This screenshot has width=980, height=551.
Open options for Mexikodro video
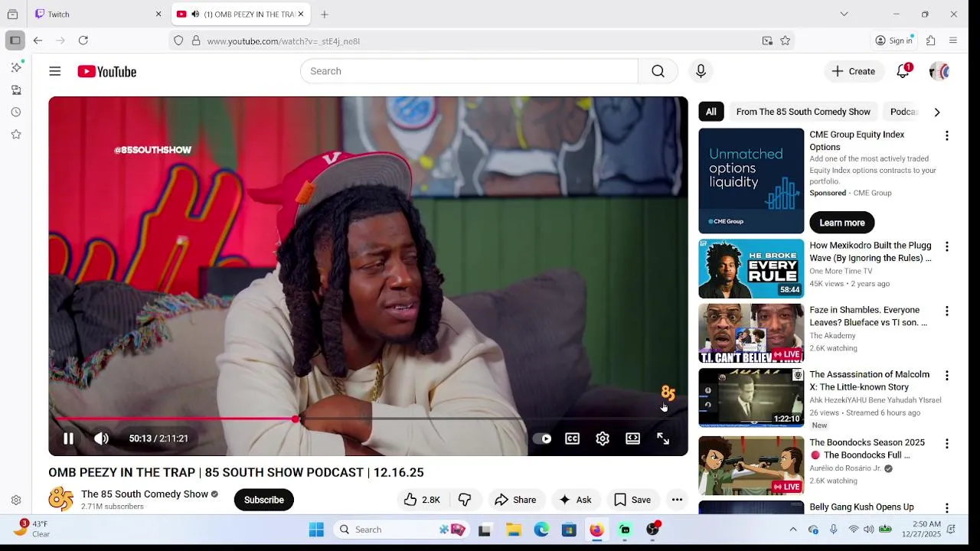[x=946, y=246]
